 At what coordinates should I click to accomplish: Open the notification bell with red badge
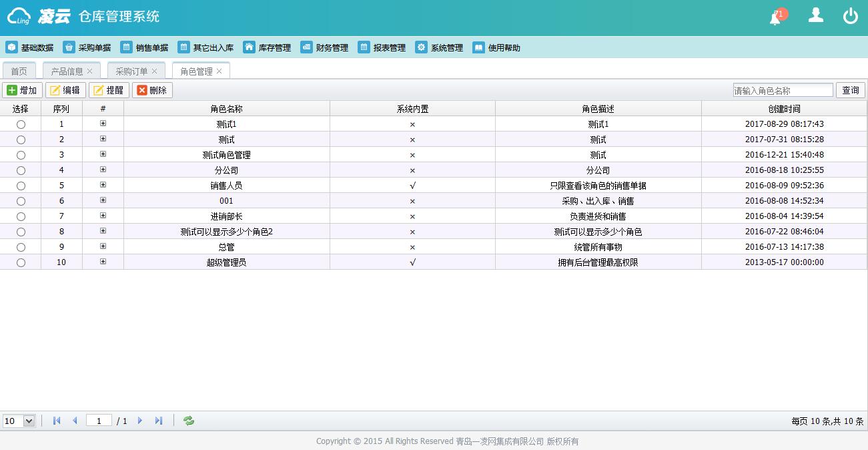[776, 17]
